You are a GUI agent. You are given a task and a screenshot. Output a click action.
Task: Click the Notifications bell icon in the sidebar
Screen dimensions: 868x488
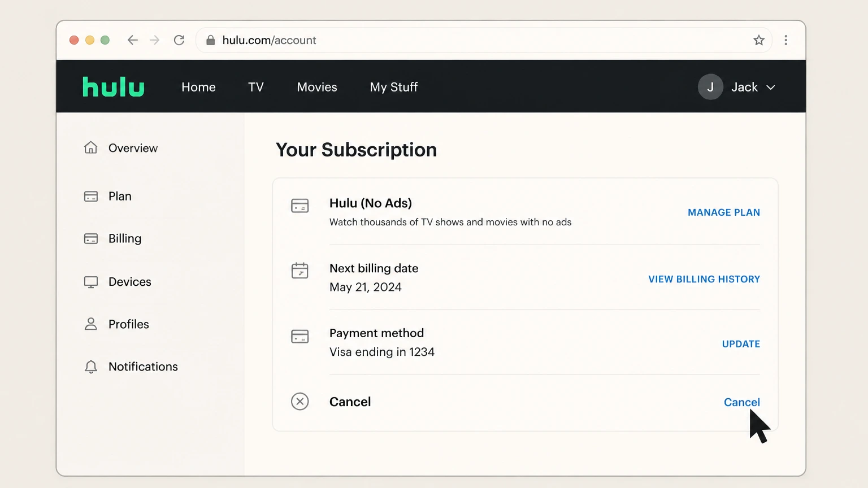coord(91,367)
